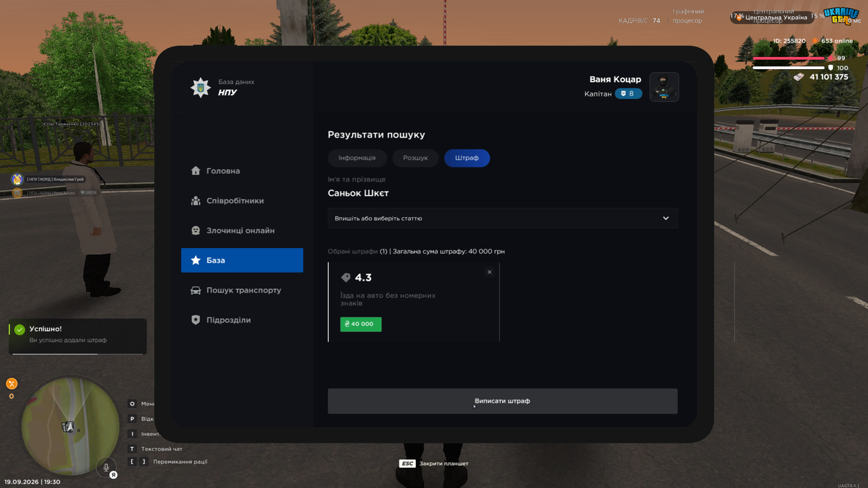Select the Штраф tab

point(467,158)
